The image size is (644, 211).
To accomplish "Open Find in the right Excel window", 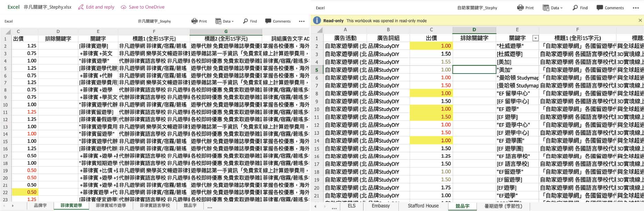I will tap(580, 8).
